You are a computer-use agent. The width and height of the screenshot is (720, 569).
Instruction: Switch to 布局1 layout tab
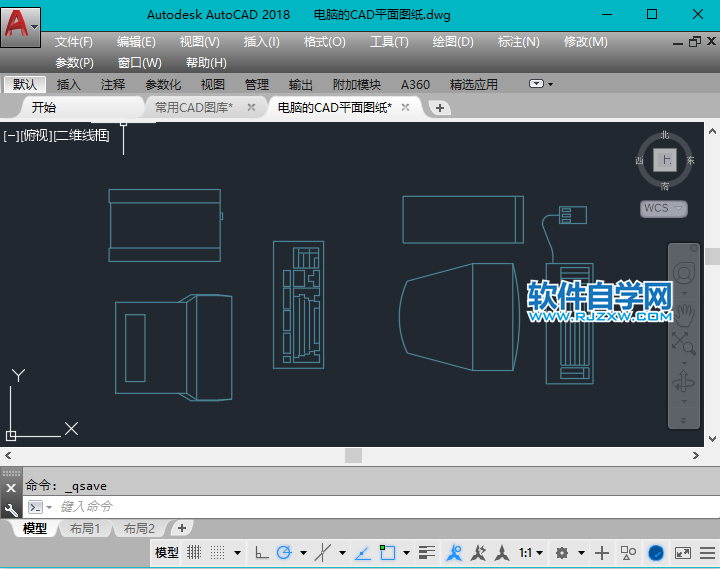click(x=85, y=529)
